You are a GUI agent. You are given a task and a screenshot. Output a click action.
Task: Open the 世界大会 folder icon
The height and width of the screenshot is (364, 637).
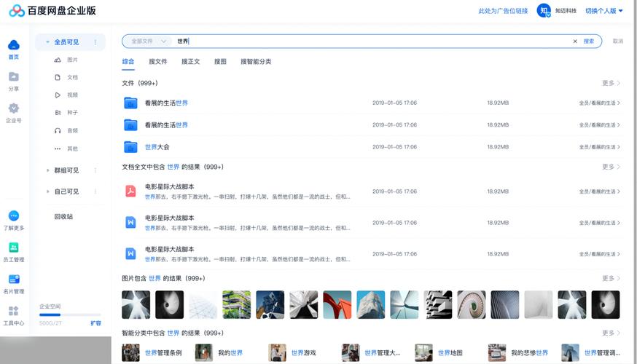pos(130,147)
